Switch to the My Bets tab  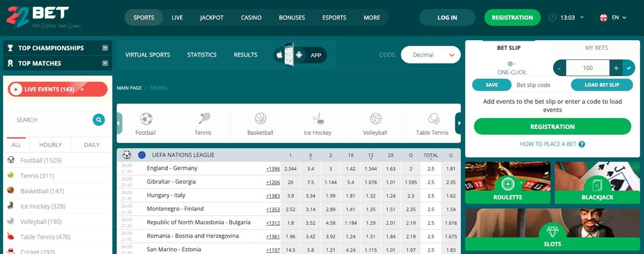coord(596,48)
